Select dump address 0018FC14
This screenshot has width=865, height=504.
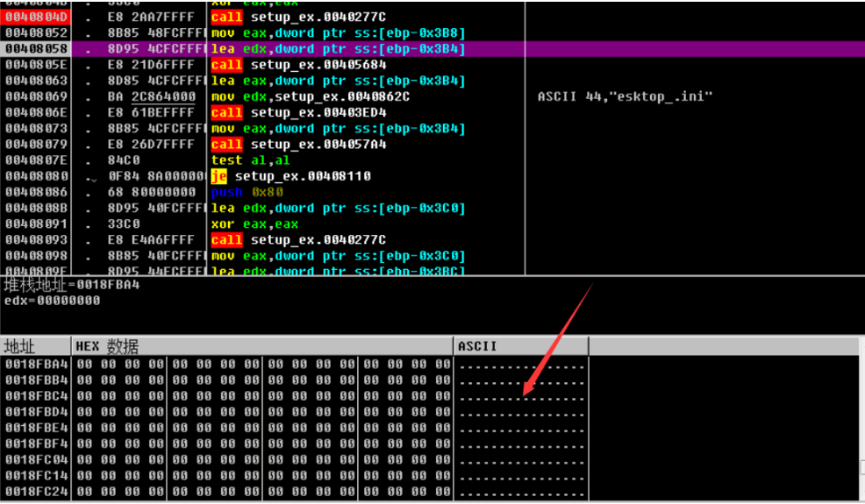coord(37,476)
